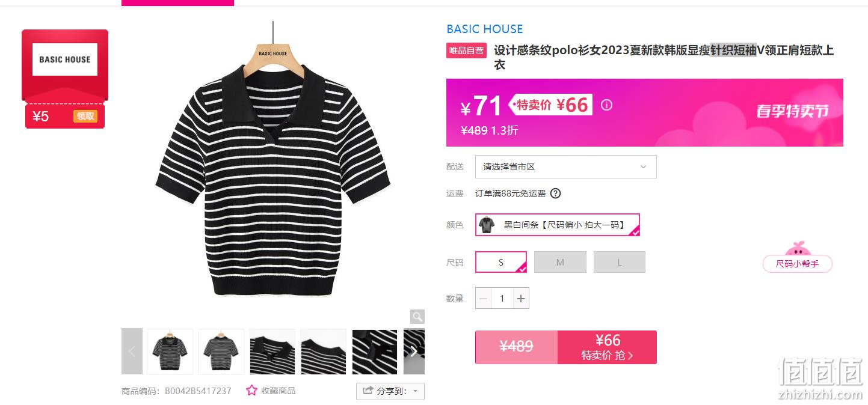The width and height of the screenshot is (868, 405).
Task: Click the star icon to favorite product
Action: click(x=251, y=391)
